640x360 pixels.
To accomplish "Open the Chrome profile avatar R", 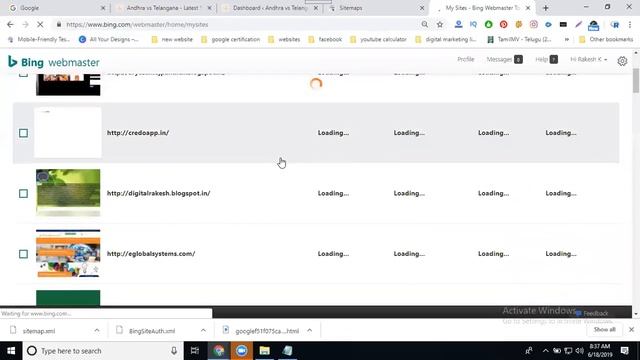I will 614,24.
